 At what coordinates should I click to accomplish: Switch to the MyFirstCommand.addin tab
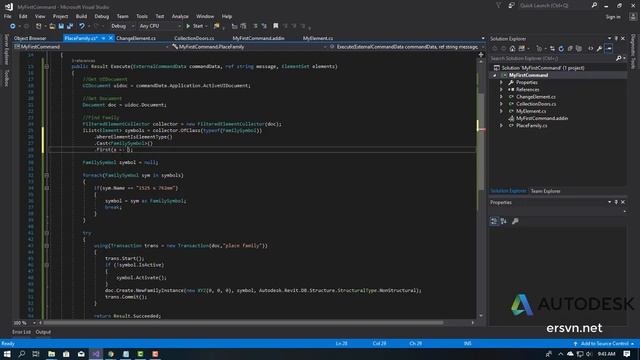(258, 38)
